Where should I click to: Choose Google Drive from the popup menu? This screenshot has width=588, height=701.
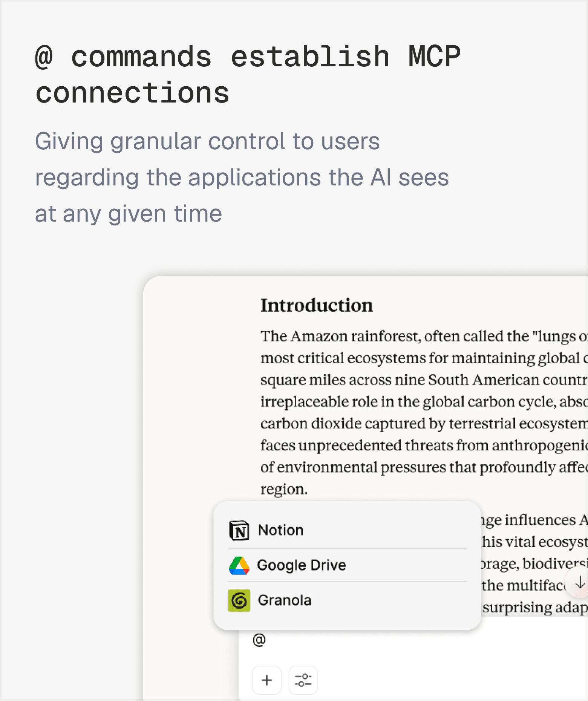pyautogui.click(x=302, y=564)
